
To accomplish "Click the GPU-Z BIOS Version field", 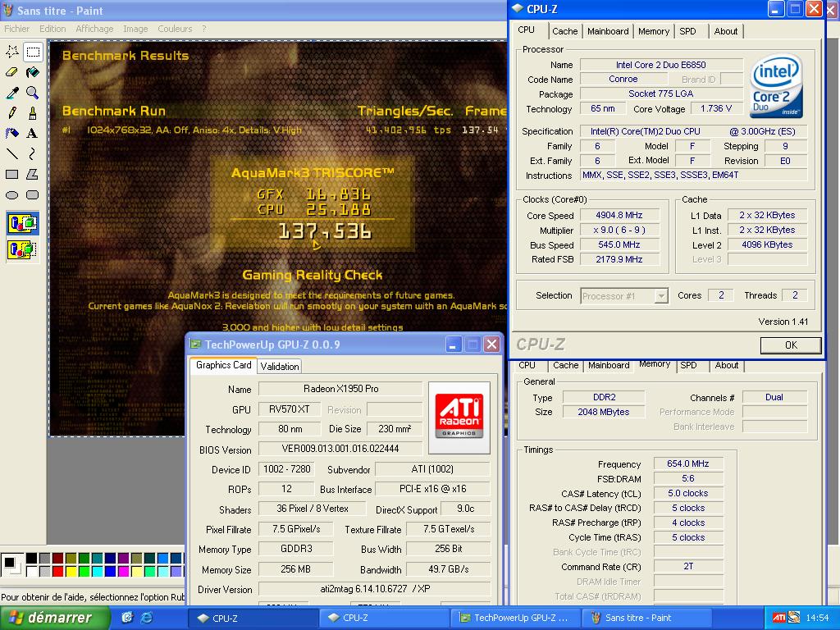I will click(x=340, y=449).
